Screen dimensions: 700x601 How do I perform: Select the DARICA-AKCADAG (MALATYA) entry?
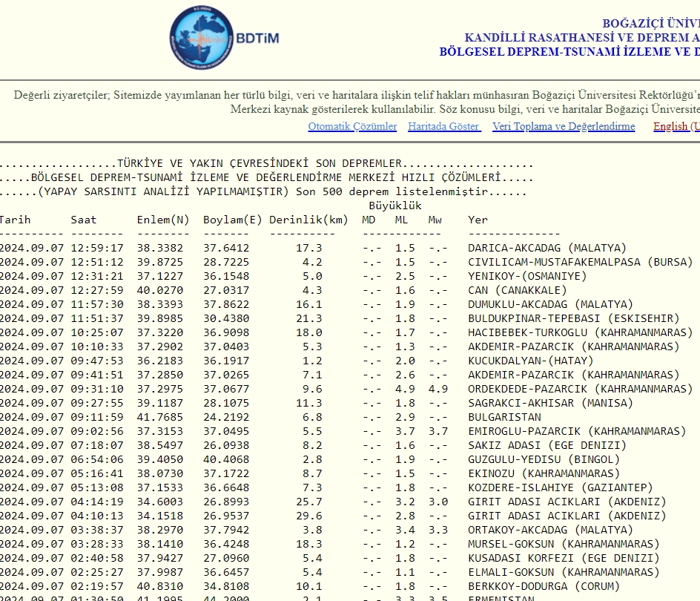click(x=547, y=248)
